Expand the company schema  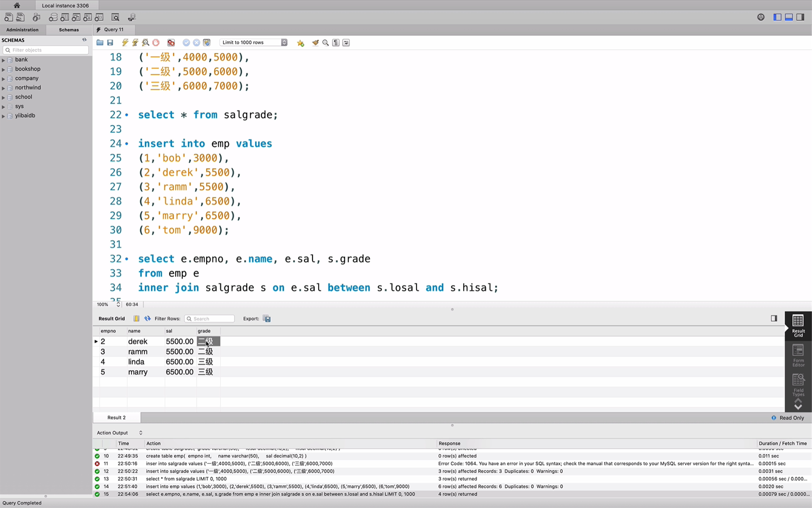(x=3, y=78)
